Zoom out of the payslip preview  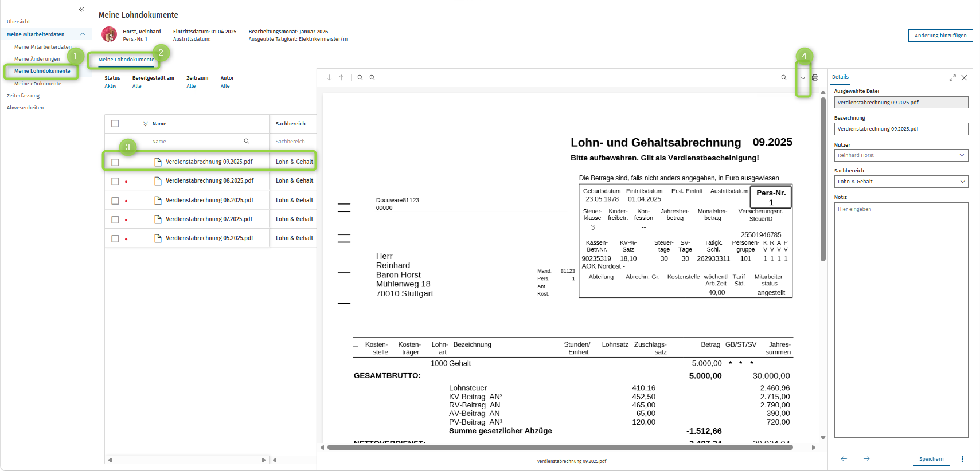point(360,77)
